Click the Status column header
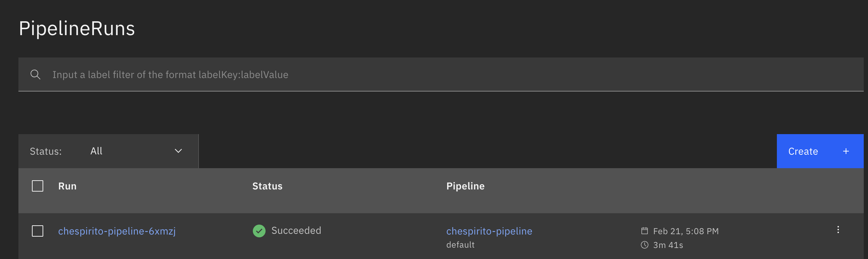The width and height of the screenshot is (868, 259). click(267, 186)
